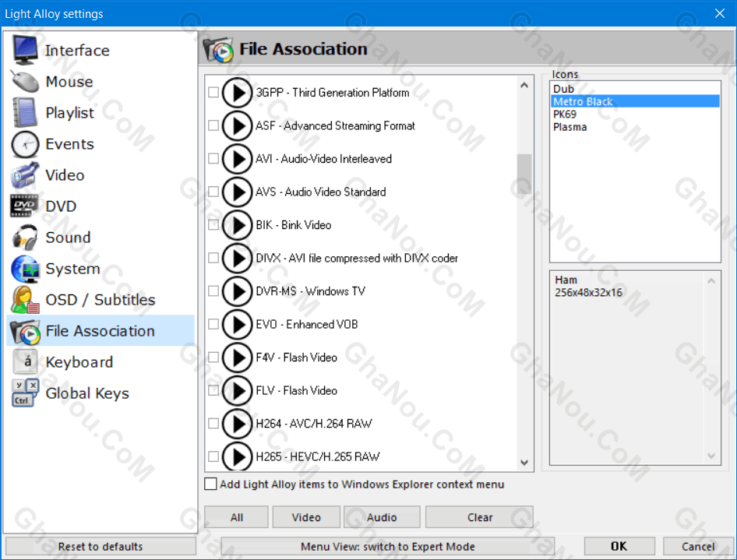Go to the Playlist settings section
Image resolution: width=737 pixels, height=560 pixels.
(100, 113)
